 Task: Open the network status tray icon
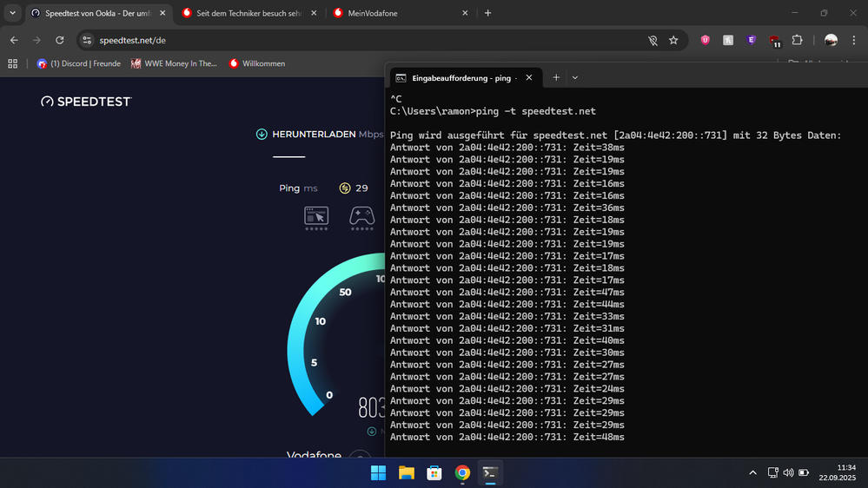coord(772,472)
